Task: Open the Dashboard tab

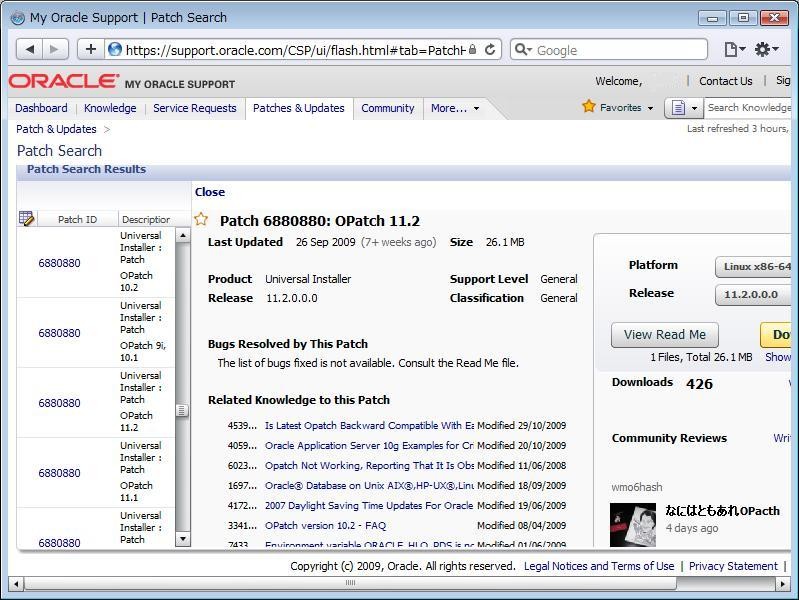Action: point(41,108)
